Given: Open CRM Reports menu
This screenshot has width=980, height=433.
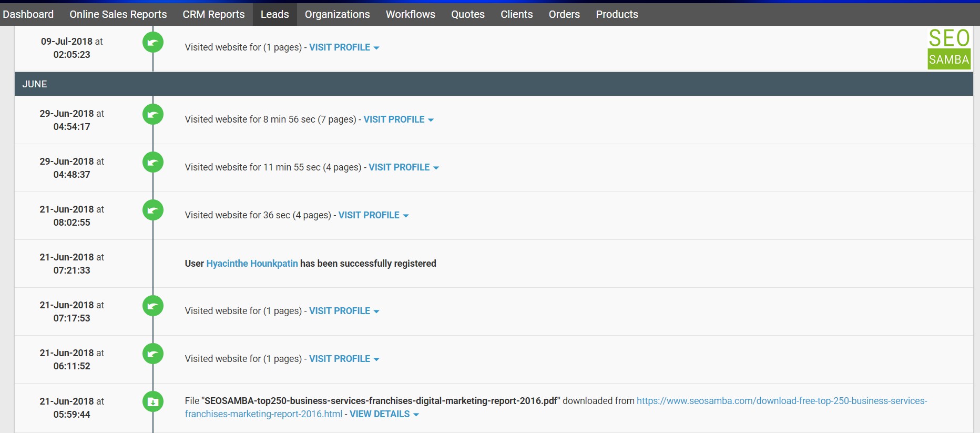Looking at the screenshot, I should click(213, 14).
